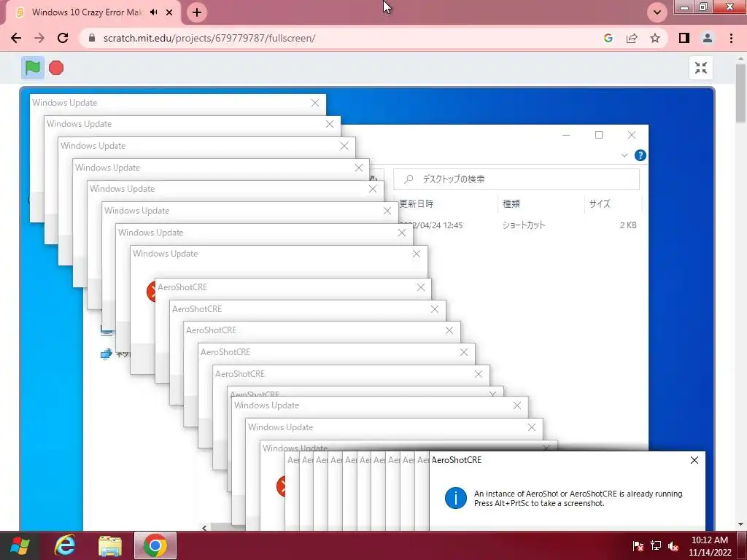Open File Explorer from taskbar

click(110, 545)
